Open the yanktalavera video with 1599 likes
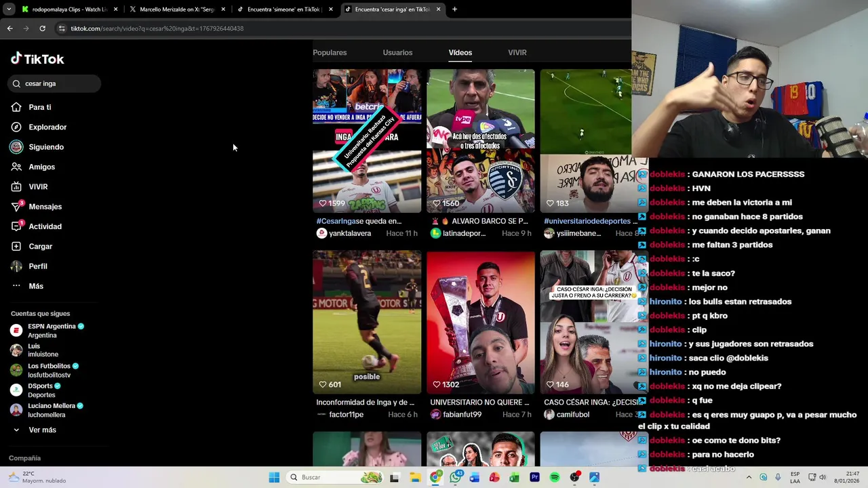The height and width of the screenshot is (488, 868). (367, 141)
